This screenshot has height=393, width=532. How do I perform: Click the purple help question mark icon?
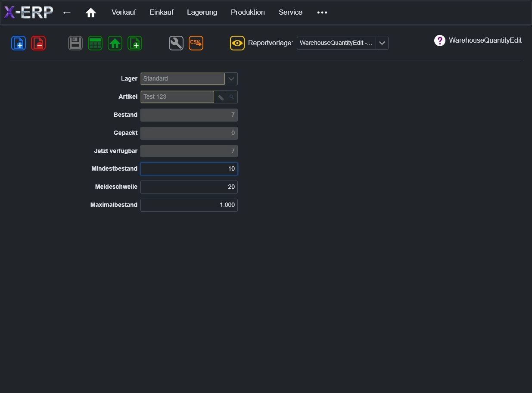pyautogui.click(x=440, y=41)
